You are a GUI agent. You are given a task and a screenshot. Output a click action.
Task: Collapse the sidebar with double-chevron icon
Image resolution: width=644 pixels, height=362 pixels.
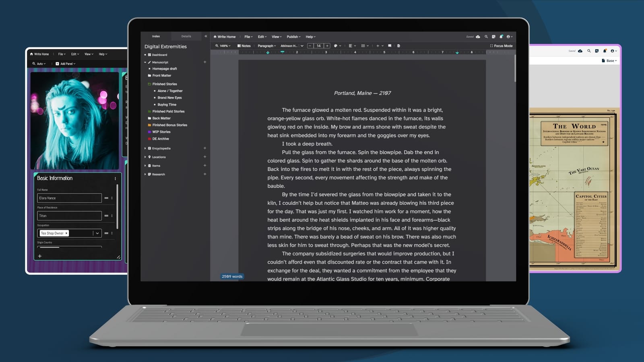(x=206, y=36)
